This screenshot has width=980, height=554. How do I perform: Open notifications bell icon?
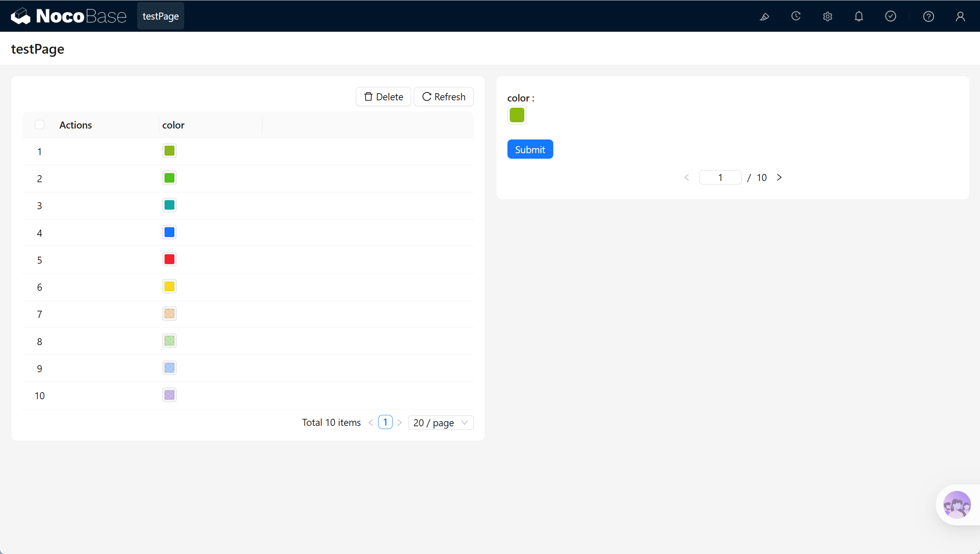coord(859,16)
